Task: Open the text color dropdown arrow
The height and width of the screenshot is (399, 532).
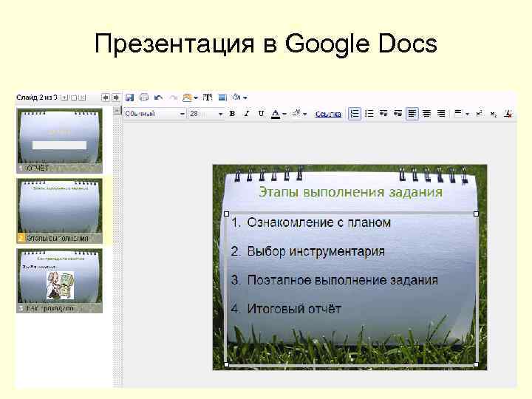Action: coord(284,115)
